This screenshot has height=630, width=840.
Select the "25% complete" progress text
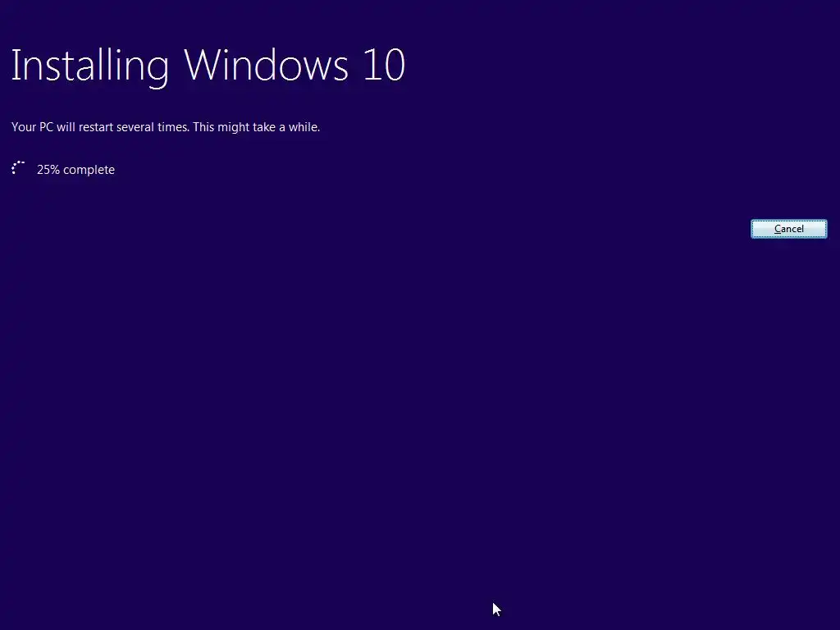75,170
